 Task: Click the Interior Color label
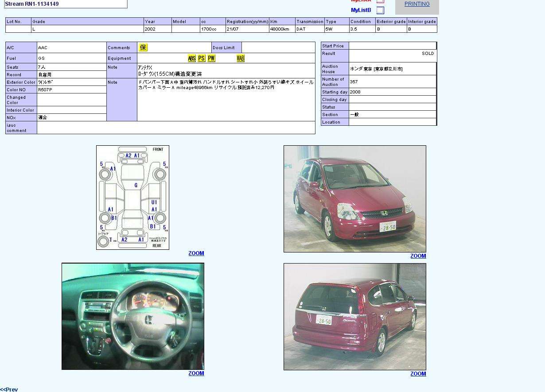(x=20, y=110)
